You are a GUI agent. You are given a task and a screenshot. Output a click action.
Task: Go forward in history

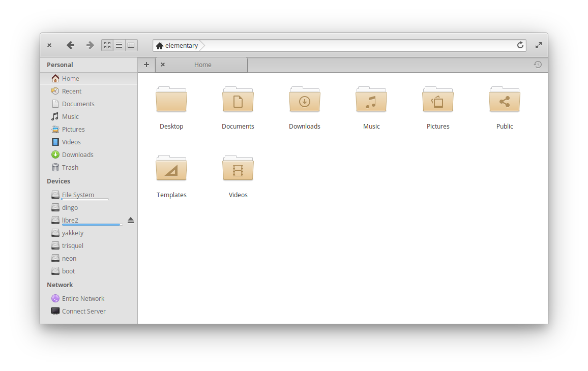tap(90, 45)
